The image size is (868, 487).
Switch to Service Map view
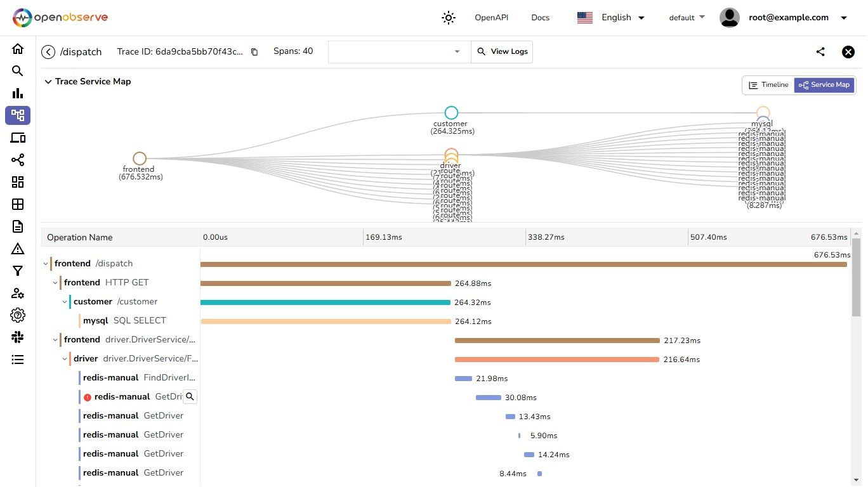(824, 85)
